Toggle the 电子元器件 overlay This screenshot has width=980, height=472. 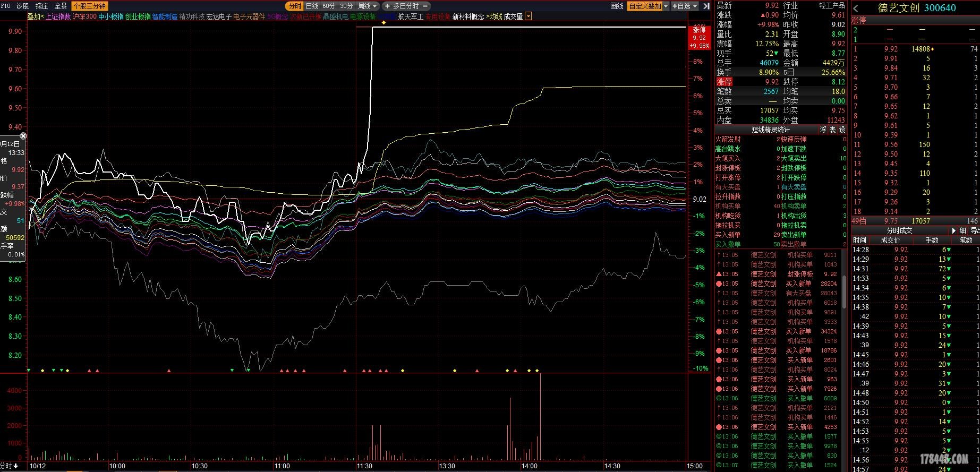pyautogui.click(x=249, y=16)
